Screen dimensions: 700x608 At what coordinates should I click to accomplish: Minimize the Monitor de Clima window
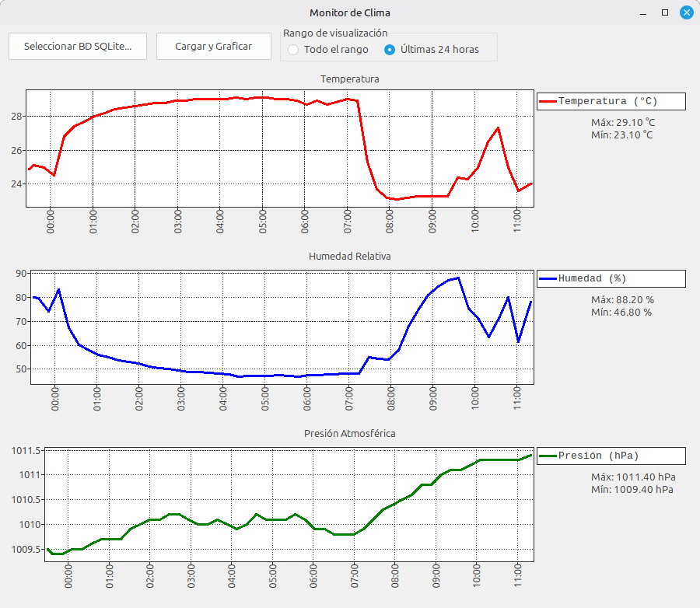click(643, 13)
